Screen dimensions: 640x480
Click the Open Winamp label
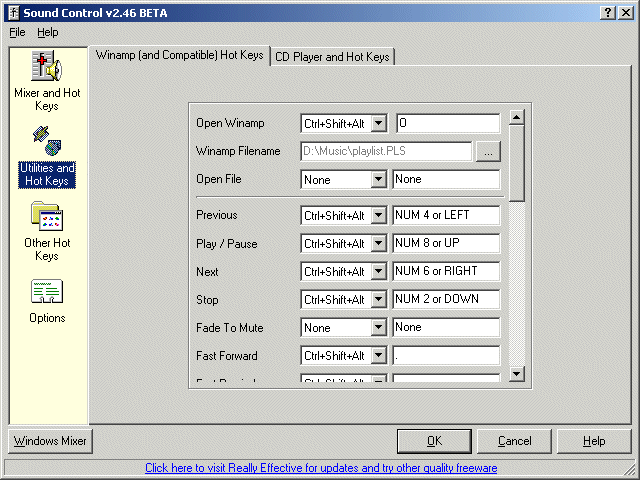(x=230, y=123)
